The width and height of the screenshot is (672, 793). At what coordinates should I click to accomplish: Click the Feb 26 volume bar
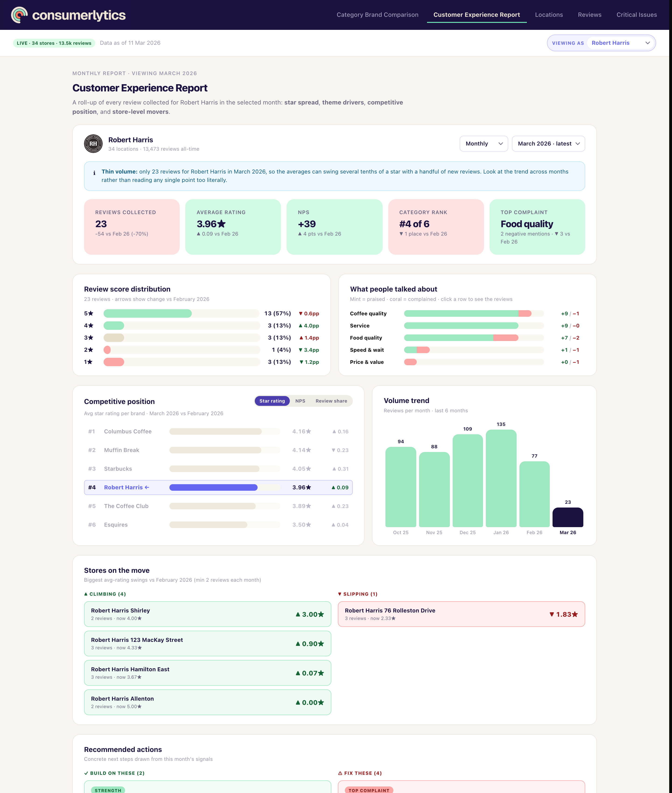point(535,494)
